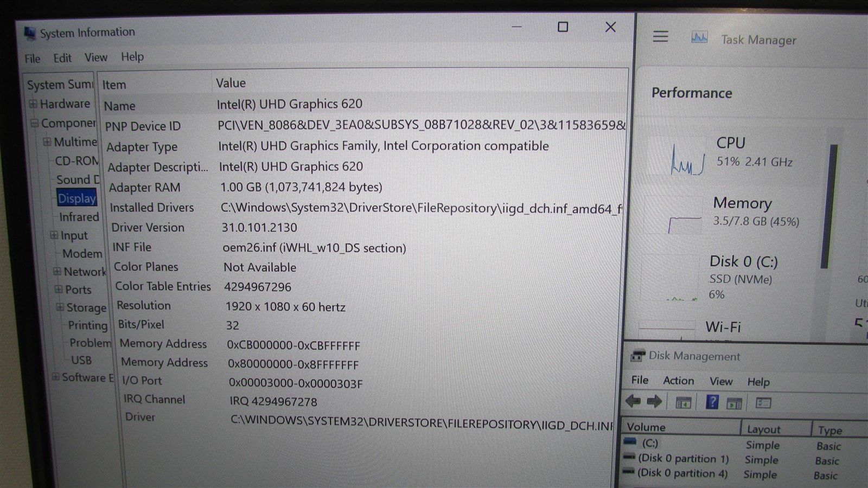
Task: Expand the Storage tree node
Action: coord(60,307)
